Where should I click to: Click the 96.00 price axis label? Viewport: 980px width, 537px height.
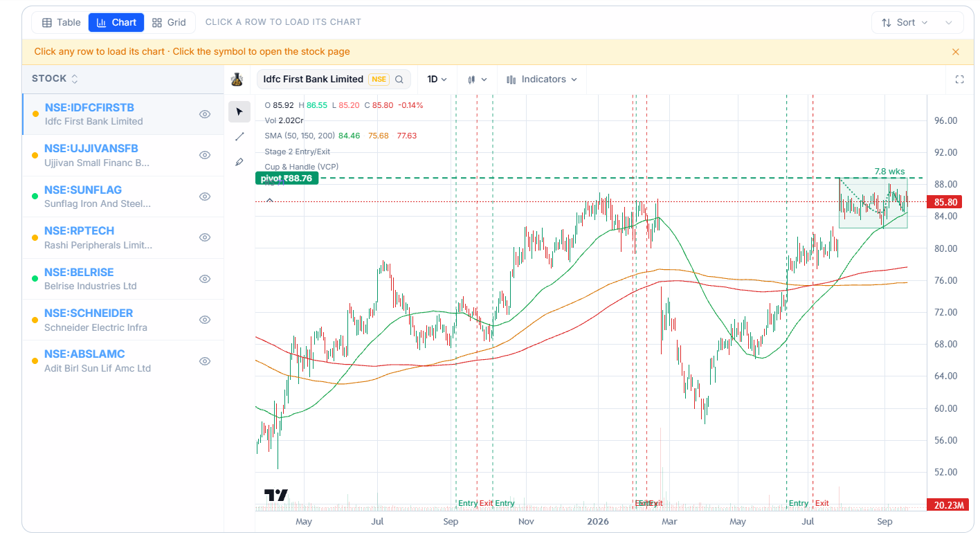tap(945, 120)
